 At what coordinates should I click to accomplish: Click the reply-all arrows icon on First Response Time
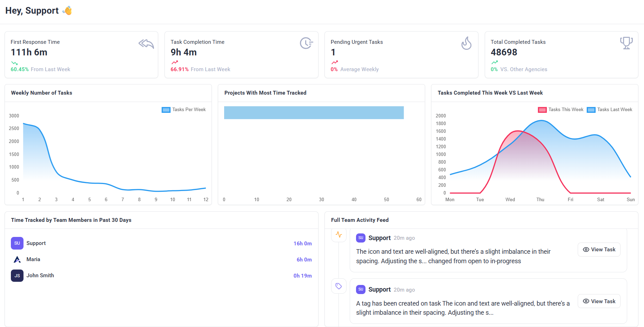click(146, 44)
